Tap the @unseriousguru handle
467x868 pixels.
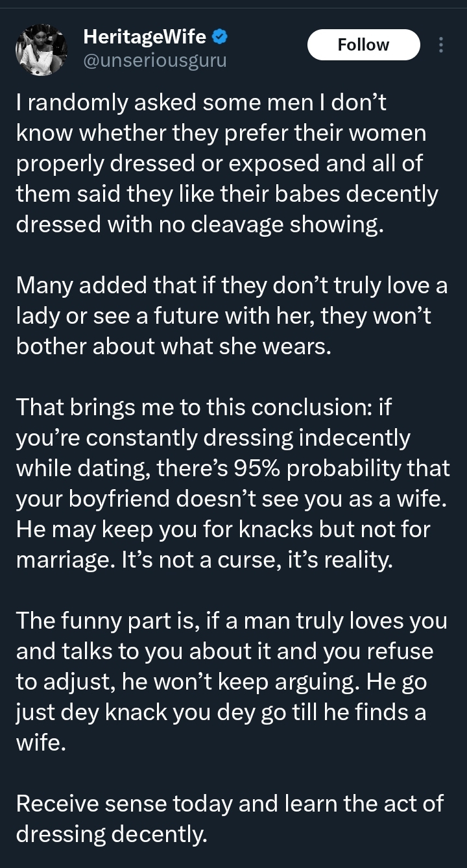(x=155, y=62)
